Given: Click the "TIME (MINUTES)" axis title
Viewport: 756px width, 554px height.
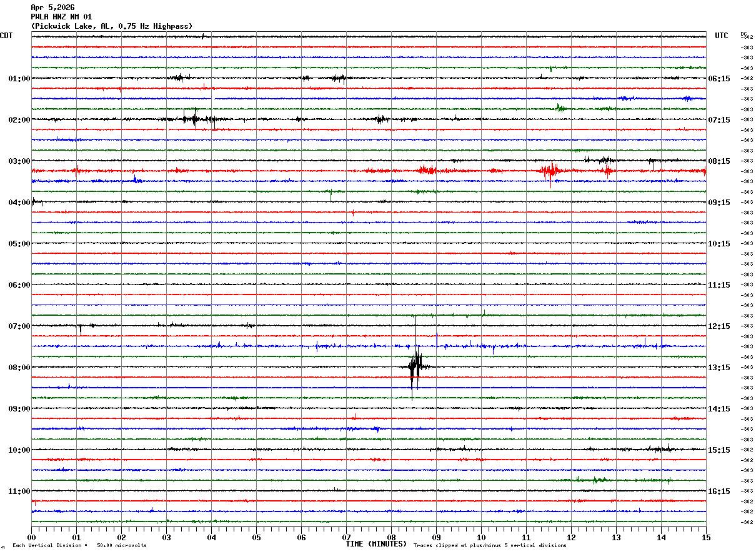Looking at the screenshot, I should [x=376, y=544].
